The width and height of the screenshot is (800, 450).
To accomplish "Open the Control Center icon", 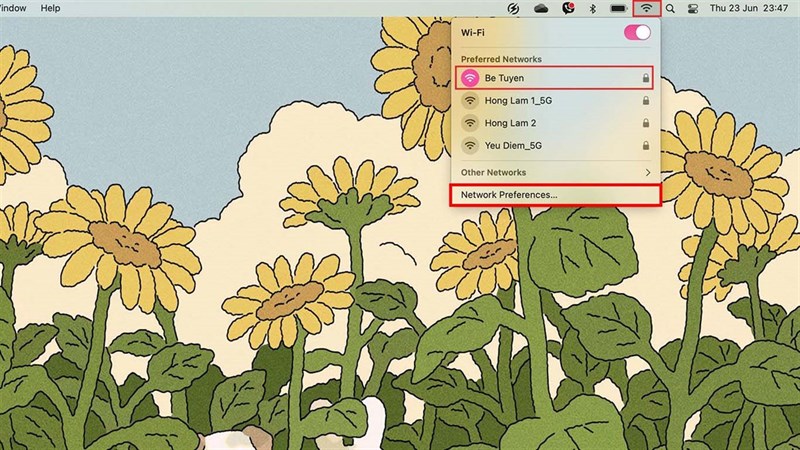I will coord(692,8).
